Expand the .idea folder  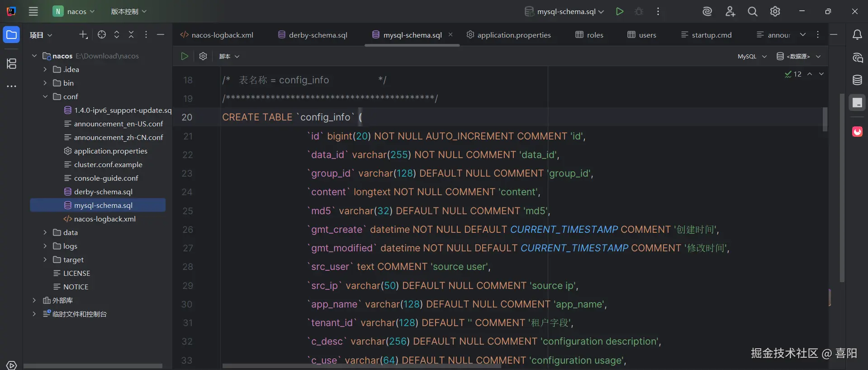coord(45,69)
